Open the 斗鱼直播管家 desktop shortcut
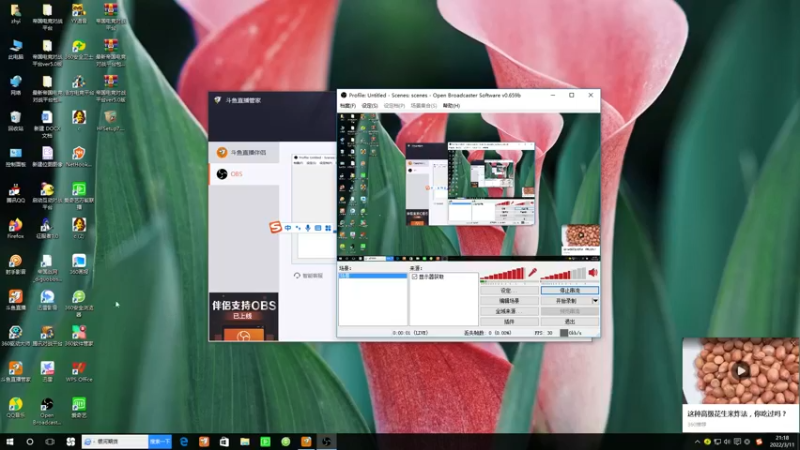The width and height of the screenshot is (800, 450). pos(15,372)
